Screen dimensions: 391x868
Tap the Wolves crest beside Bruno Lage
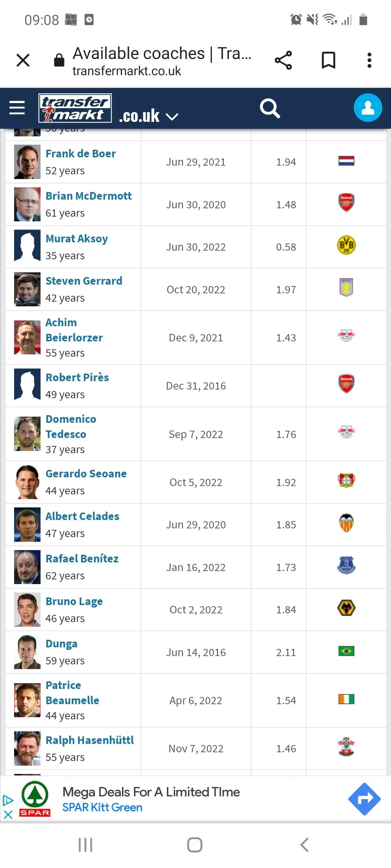[346, 608]
